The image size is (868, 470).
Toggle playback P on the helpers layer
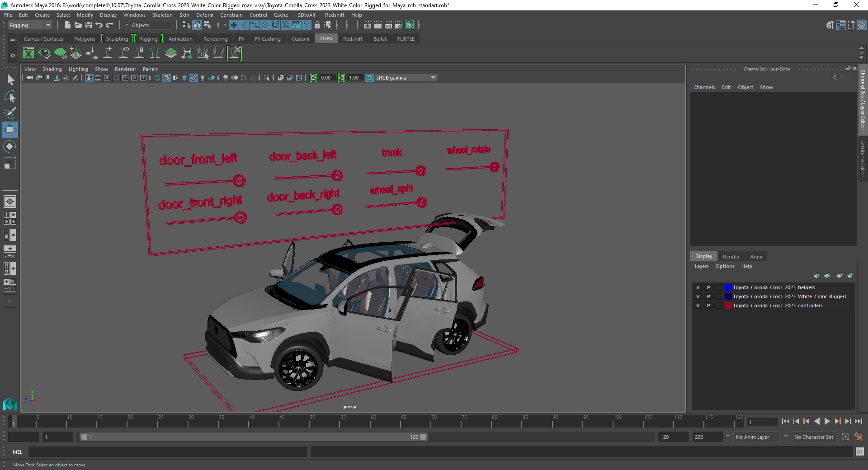pos(708,287)
